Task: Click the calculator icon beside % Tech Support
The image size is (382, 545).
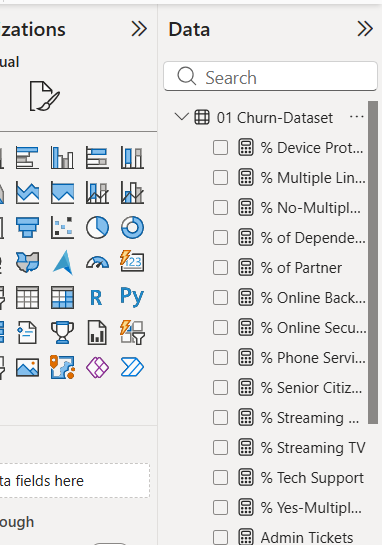Action: [x=246, y=478]
